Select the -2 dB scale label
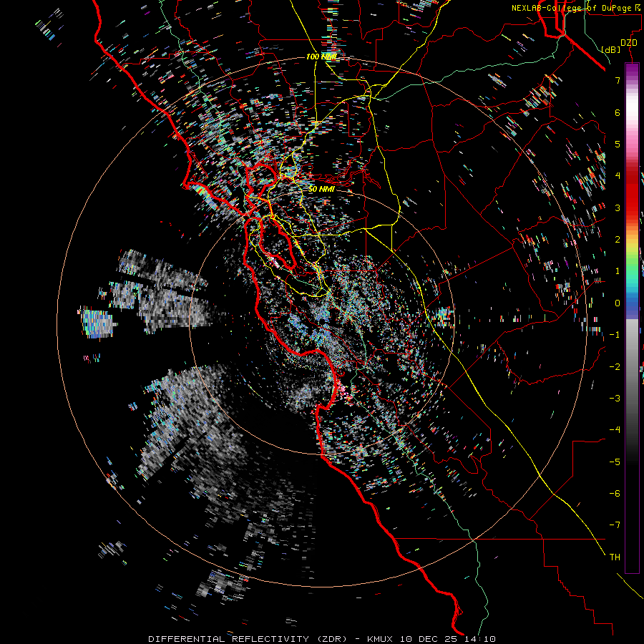644x644 pixels. pyautogui.click(x=615, y=366)
